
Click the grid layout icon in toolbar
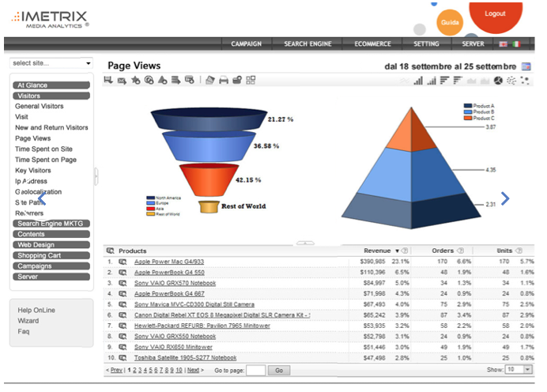251,81
